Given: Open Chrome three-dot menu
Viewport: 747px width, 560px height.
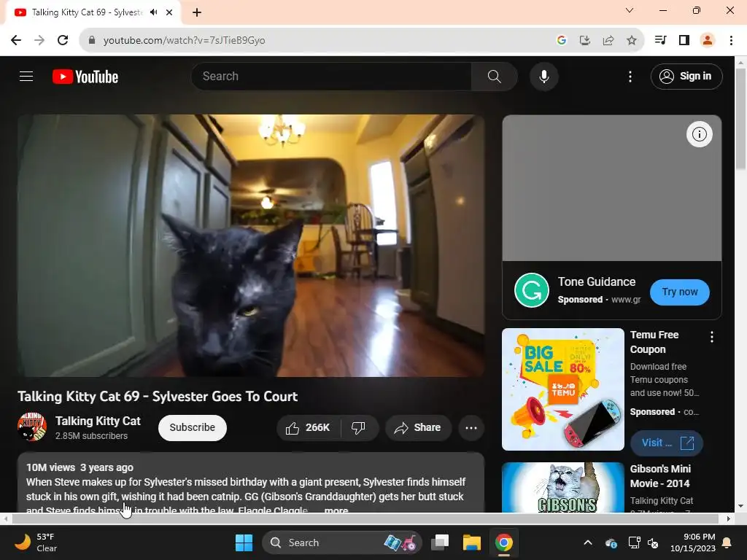Looking at the screenshot, I should [731, 41].
